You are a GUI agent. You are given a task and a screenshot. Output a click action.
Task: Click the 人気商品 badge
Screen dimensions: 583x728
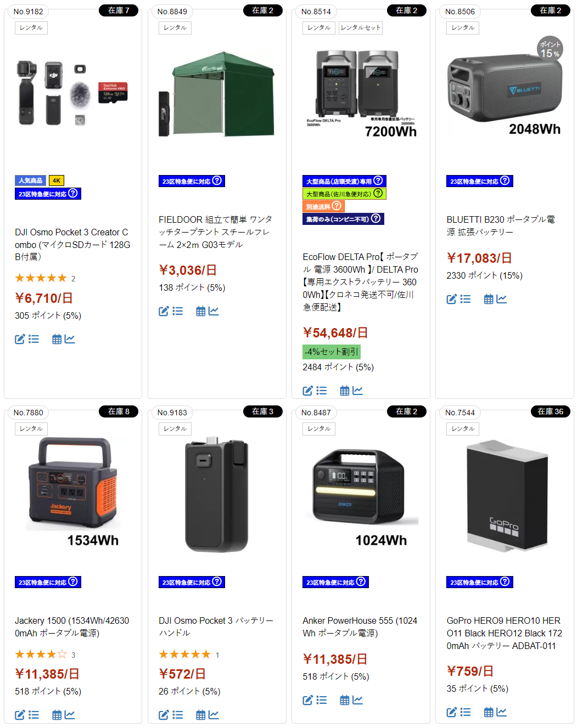30,180
